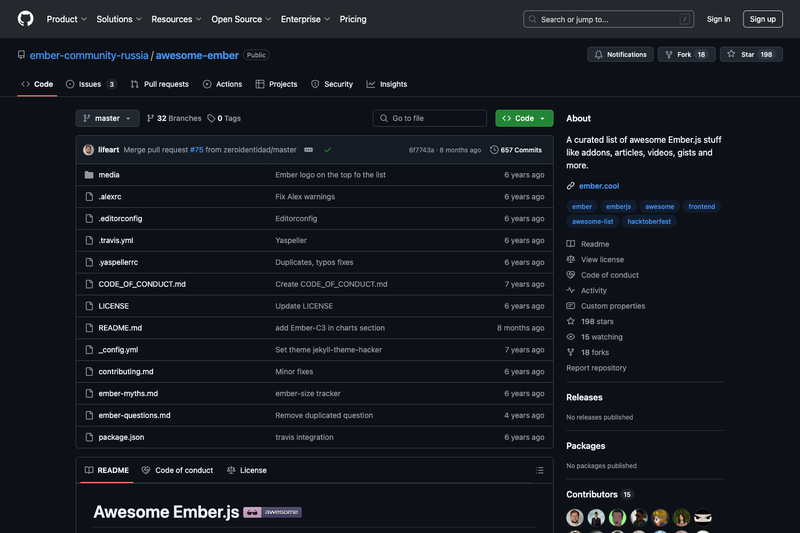Open 657 Commits history
Screen dimensions: 800x533
point(516,150)
